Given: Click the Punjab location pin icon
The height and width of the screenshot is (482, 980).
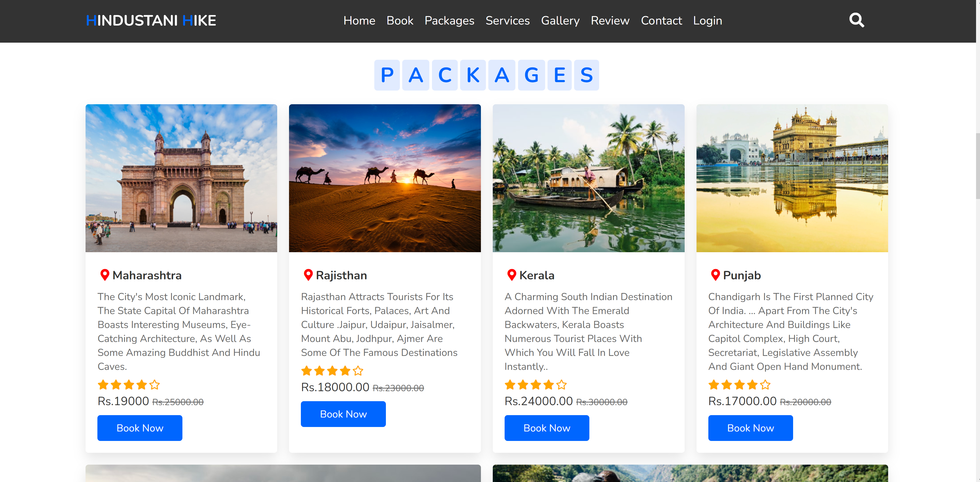Looking at the screenshot, I should coord(715,275).
